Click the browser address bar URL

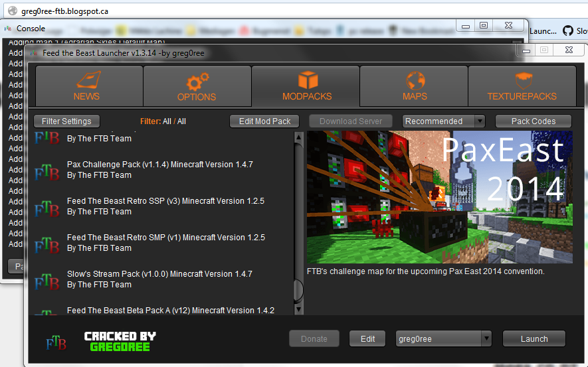click(65, 11)
